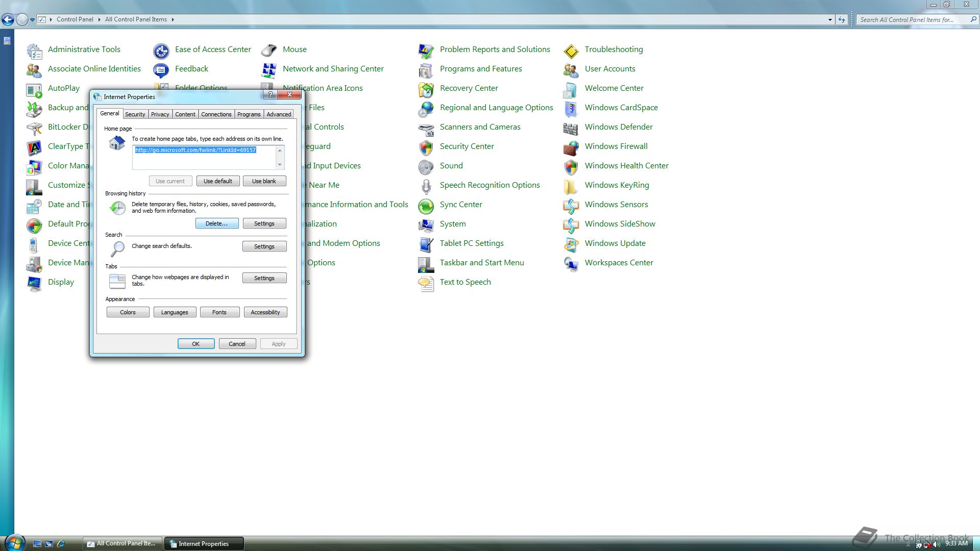Click the Recovery Center icon
The width and height of the screenshot is (980, 551).
tap(426, 89)
